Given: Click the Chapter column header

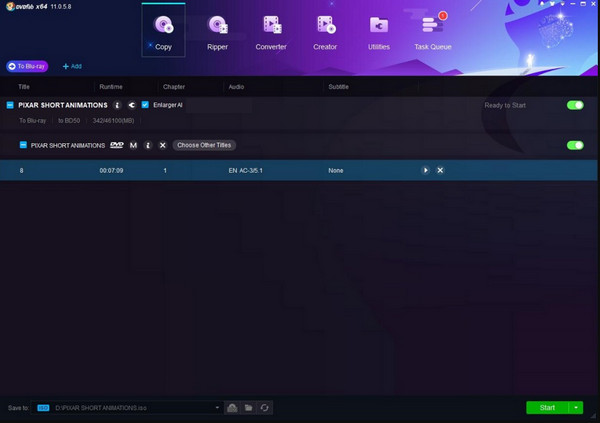Looking at the screenshot, I should coord(174,87).
